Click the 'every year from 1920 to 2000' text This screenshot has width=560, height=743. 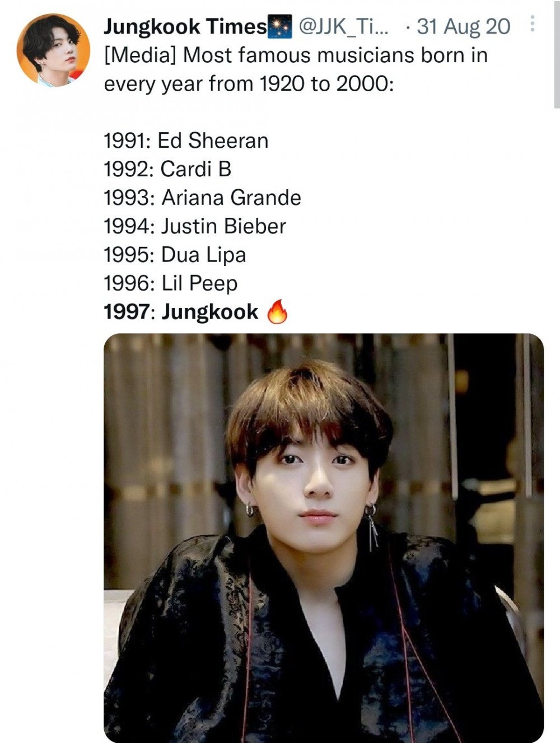pyautogui.click(x=248, y=84)
